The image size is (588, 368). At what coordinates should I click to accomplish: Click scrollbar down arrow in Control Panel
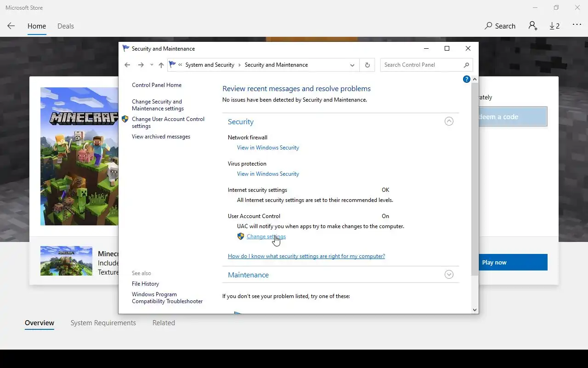[x=475, y=310]
